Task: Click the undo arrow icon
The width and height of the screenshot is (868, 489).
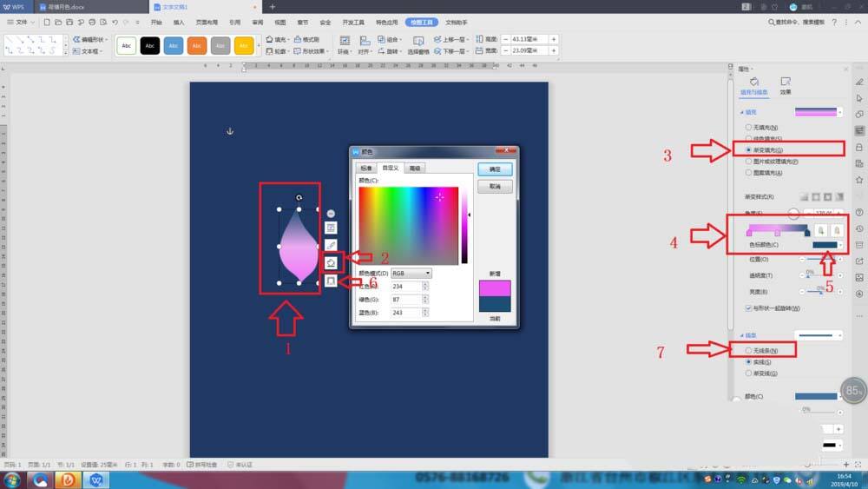Action: coord(115,23)
